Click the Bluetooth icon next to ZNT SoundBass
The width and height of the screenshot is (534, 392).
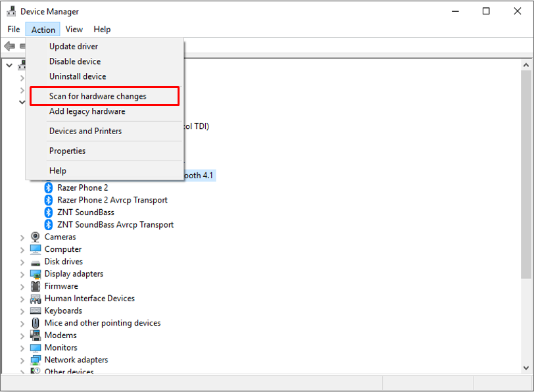47,212
